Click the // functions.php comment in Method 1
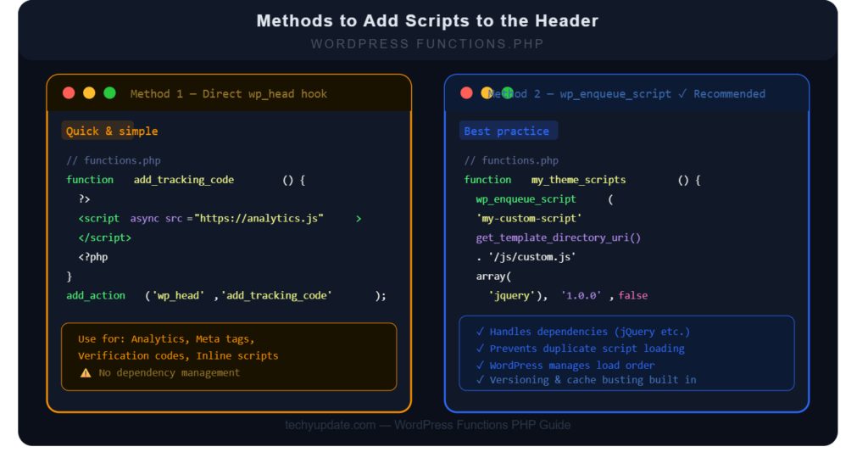The image size is (868, 458). (x=114, y=160)
